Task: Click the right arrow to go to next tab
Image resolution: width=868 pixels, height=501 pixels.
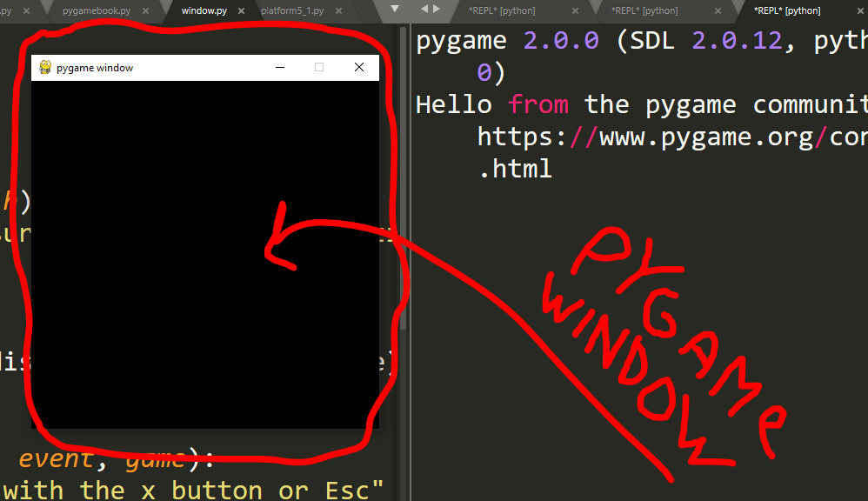Action: 434,9
